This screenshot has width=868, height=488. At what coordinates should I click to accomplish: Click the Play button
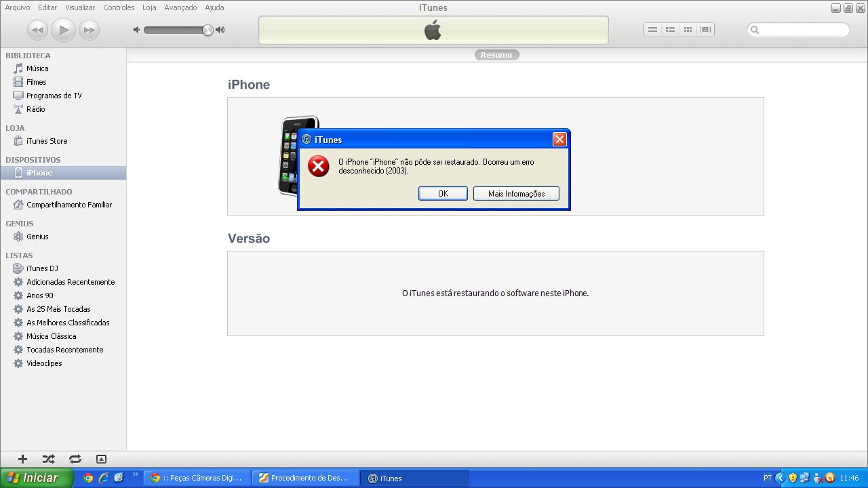[63, 30]
